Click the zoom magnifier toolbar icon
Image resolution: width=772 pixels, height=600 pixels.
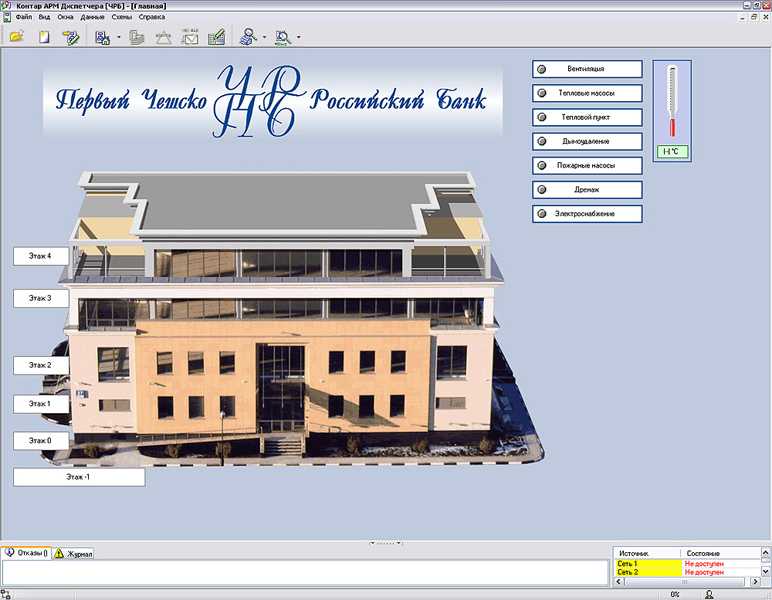283,38
